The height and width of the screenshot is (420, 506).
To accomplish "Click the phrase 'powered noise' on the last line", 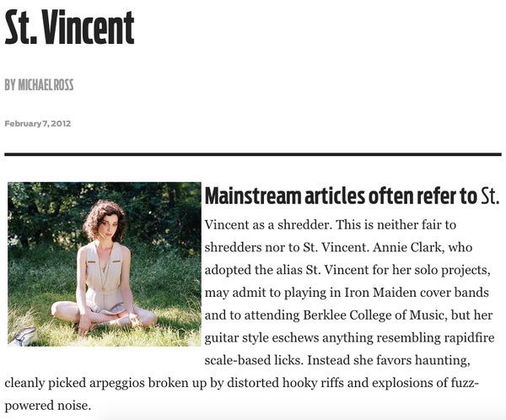I will pyautogui.click(x=47, y=406).
